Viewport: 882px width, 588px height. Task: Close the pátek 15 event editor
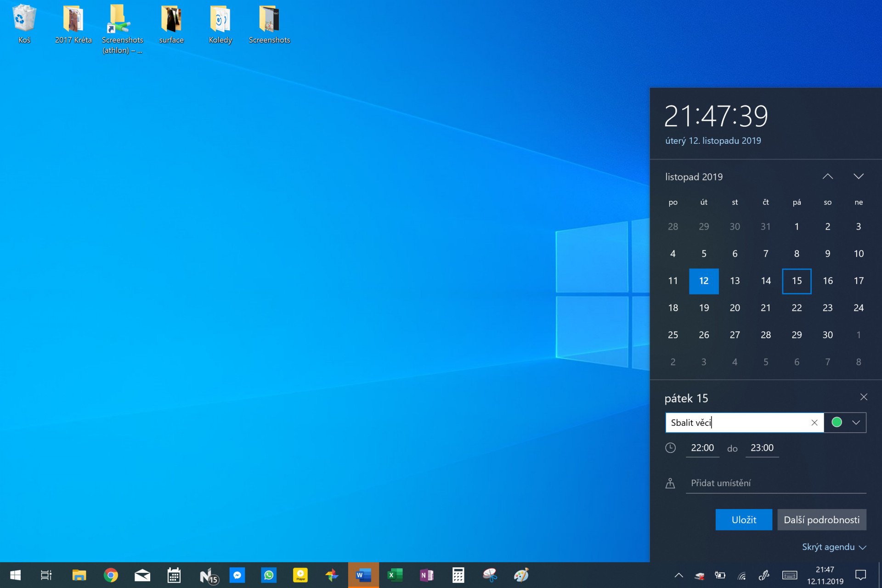click(864, 397)
